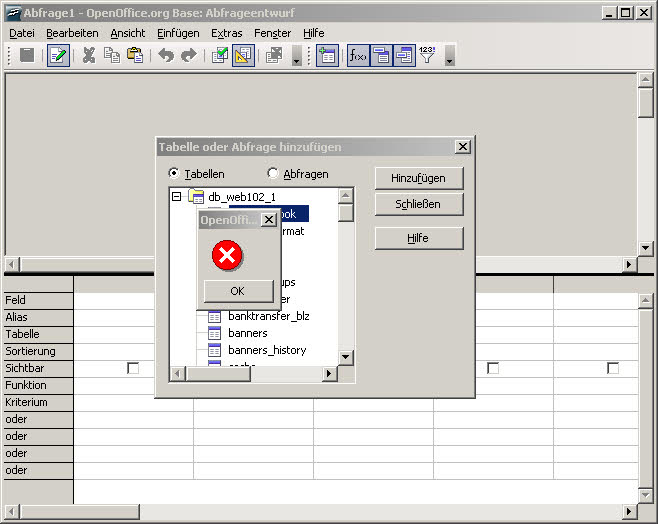Click the Add Tables icon in toolbar
Screen dimensions: 658x524
point(327,56)
